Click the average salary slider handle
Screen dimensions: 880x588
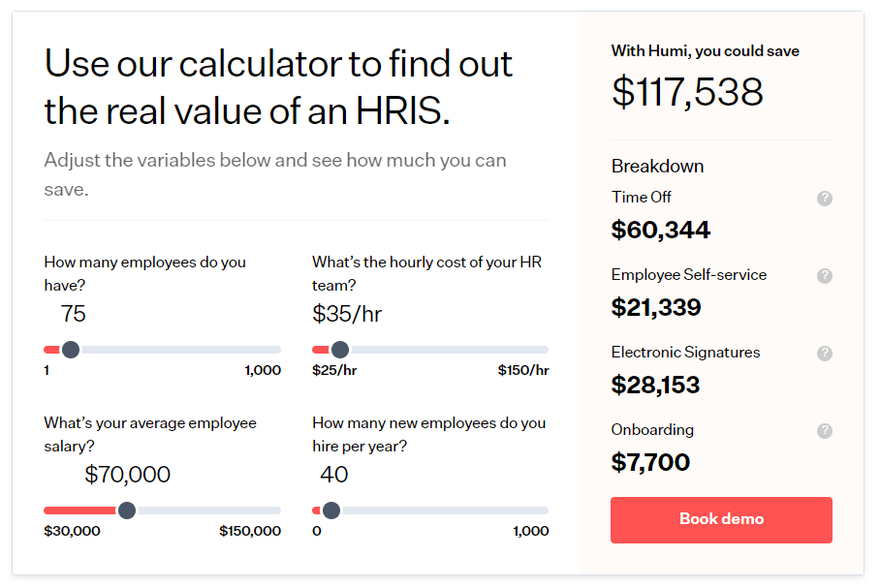tap(126, 510)
